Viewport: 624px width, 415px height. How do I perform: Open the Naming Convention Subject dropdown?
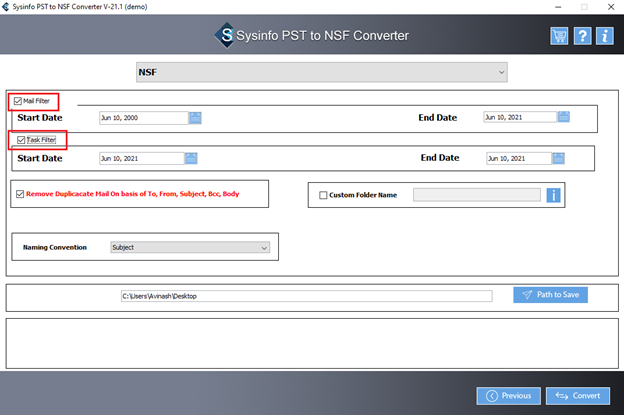point(190,247)
